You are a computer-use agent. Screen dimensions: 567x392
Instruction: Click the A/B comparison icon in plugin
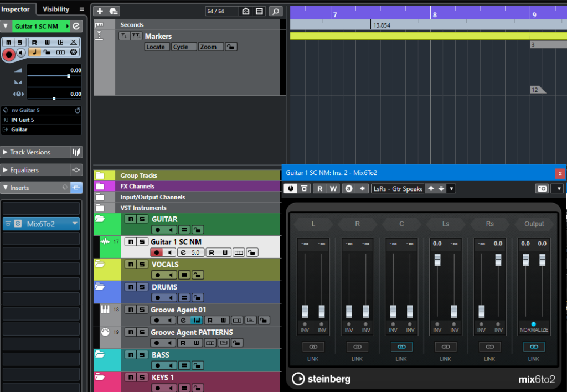pos(349,188)
